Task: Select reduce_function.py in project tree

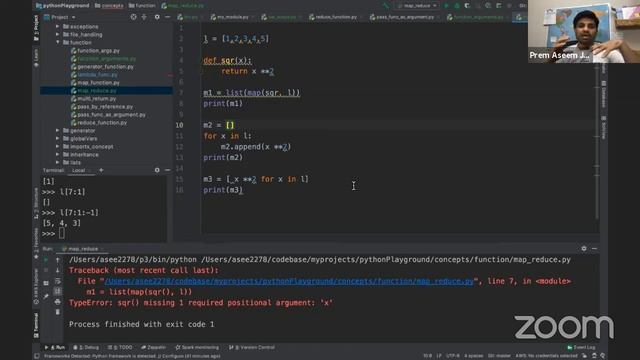Action: [x=99, y=122]
